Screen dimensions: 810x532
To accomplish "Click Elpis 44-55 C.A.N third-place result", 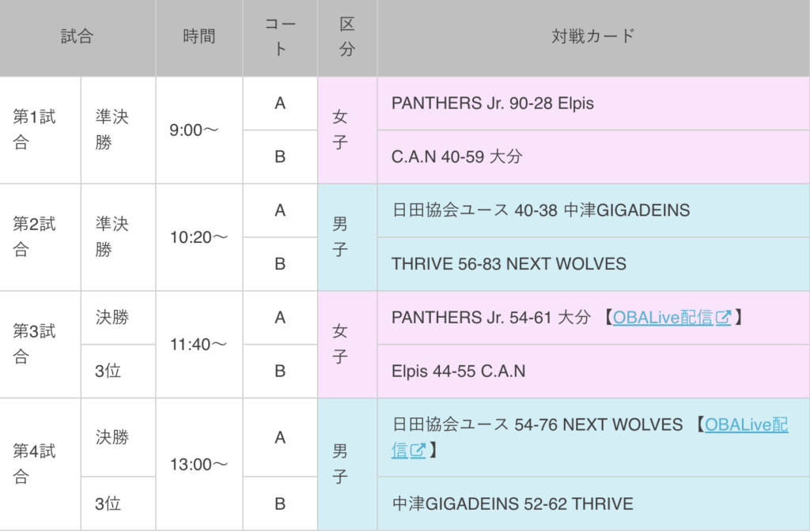I will pos(458,371).
